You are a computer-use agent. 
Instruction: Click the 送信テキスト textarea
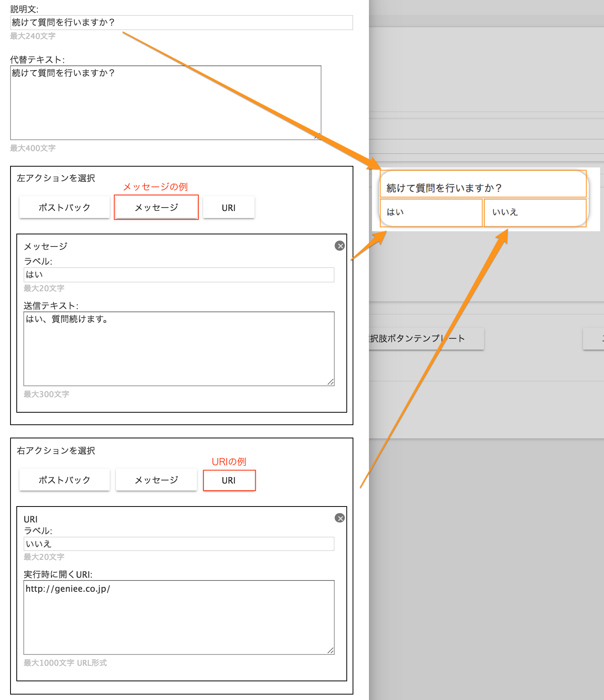[x=179, y=349]
